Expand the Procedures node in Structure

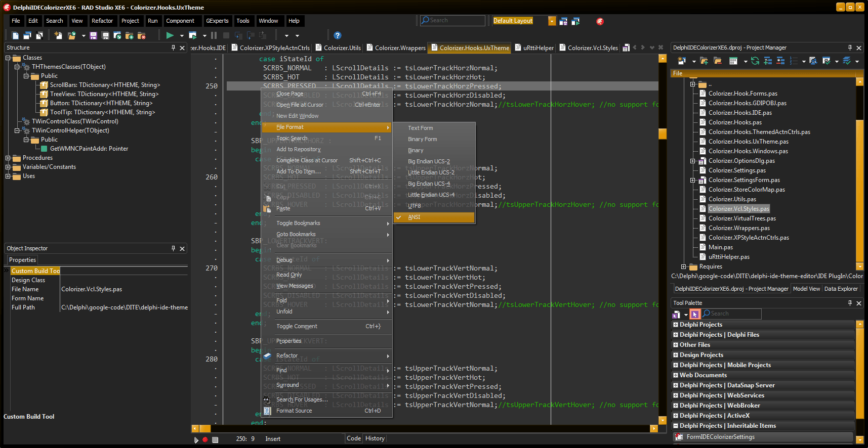click(x=8, y=158)
